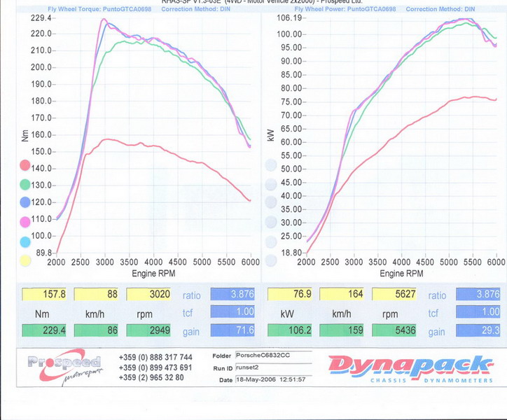Click the bottom gray circle beside power chart
507x420 pixels.
click(271, 260)
